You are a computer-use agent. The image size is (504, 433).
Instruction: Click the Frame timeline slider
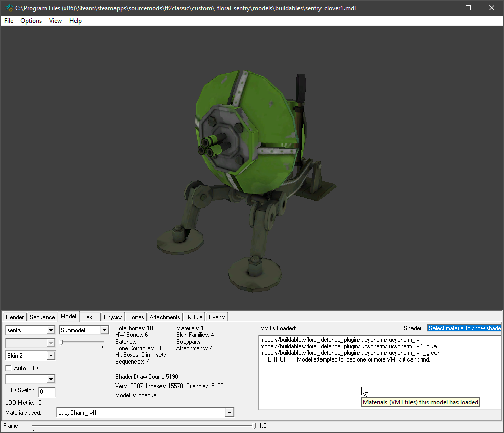(x=143, y=426)
